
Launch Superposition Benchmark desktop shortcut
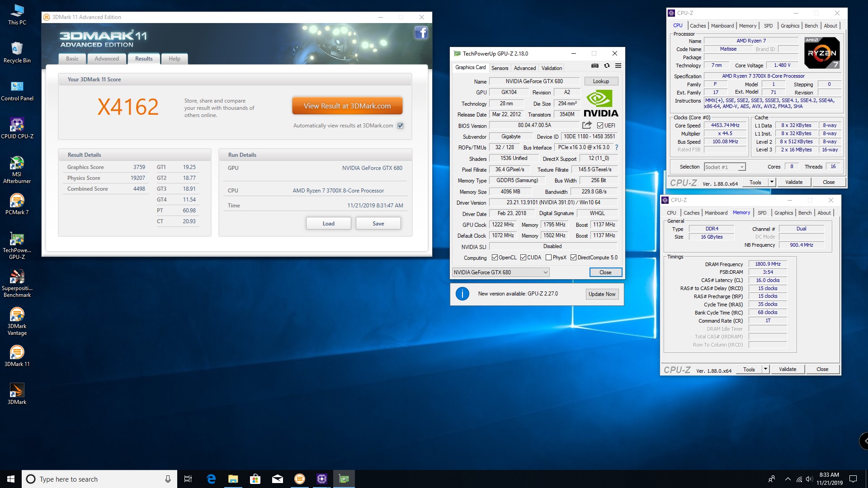pos(17,283)
